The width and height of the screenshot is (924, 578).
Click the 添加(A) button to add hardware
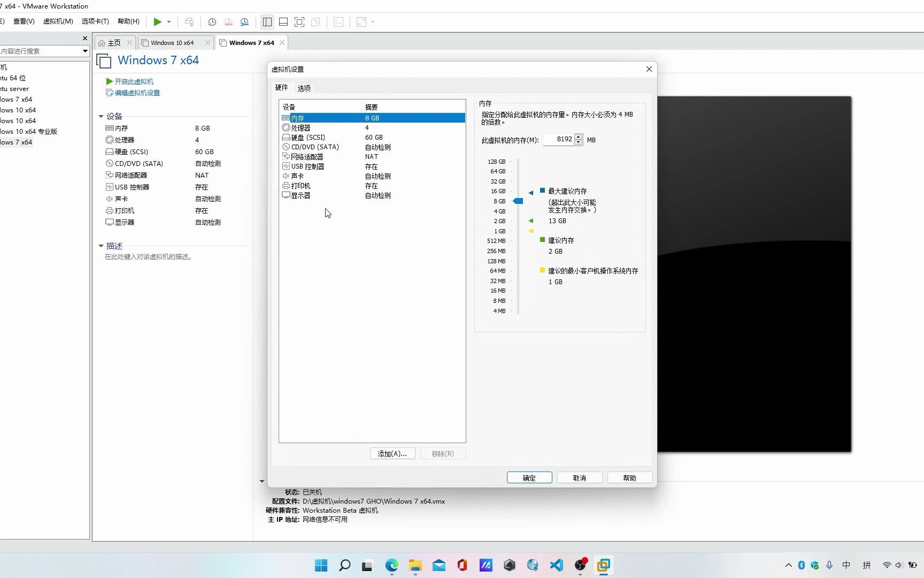[x=392, y=453]
